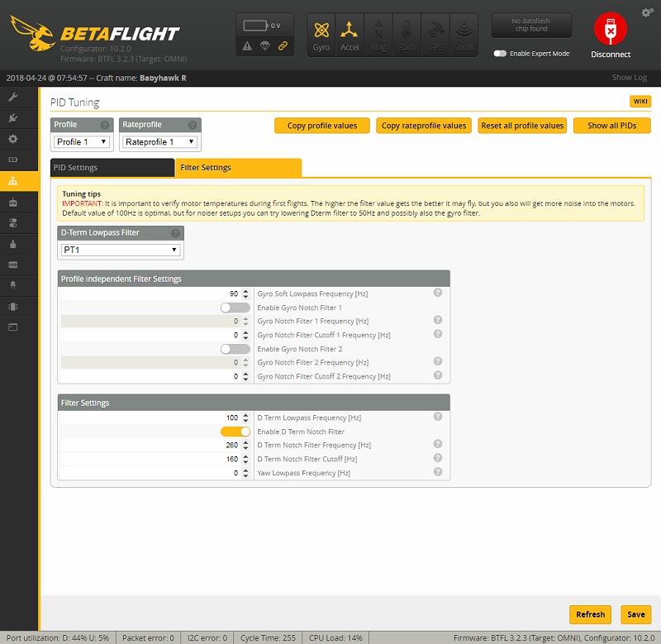This screenshot has height=644, width=661.
Task: Click the red Disconnect USB icon
Action: point(611,29)
